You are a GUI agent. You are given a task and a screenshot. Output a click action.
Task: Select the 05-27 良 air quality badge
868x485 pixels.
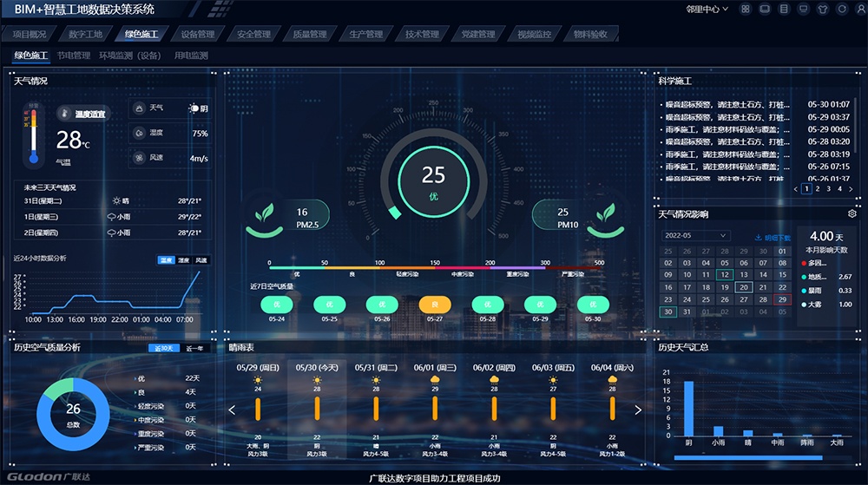tap(434, 304)
